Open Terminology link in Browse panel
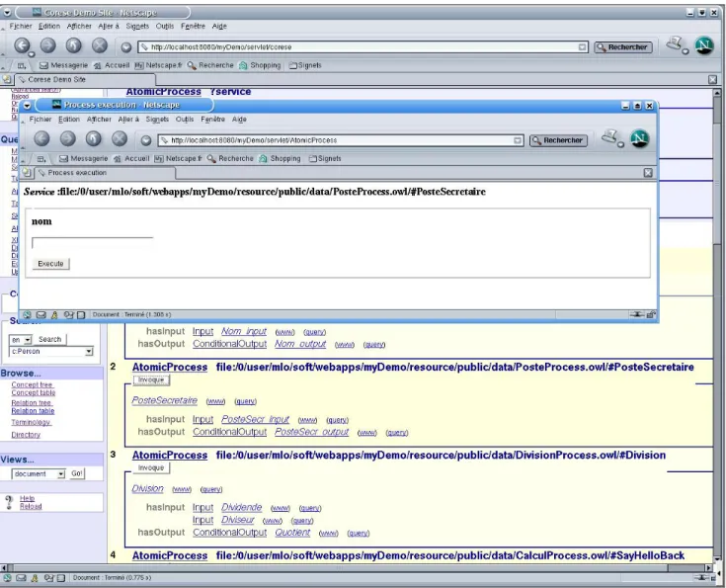The width and height of the screenshot is (726, 588). pyautogui.click(x=31, y=422)
